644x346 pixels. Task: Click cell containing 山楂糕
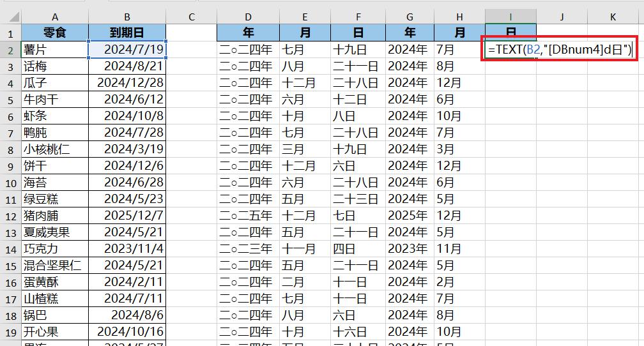[55, 299]
